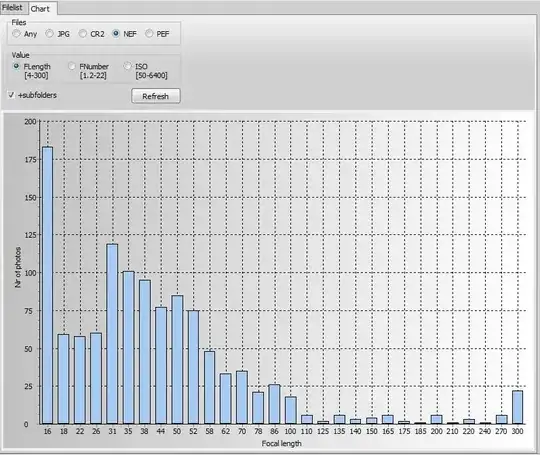Viewport: 540px width, 455px height.
Task: Click the bar for 31 focal length
Action: click(112, 334)
